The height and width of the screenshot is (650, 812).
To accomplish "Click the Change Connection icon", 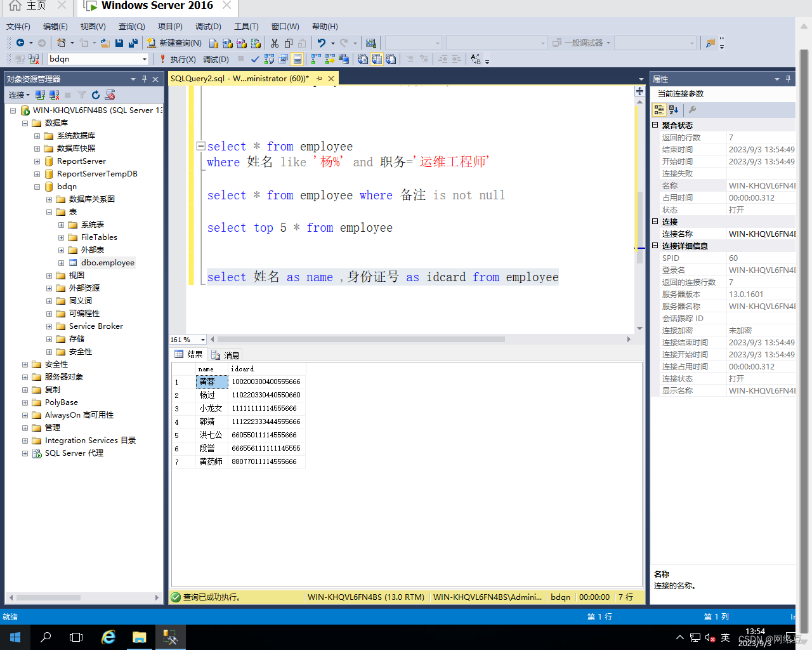I will 34,59.
